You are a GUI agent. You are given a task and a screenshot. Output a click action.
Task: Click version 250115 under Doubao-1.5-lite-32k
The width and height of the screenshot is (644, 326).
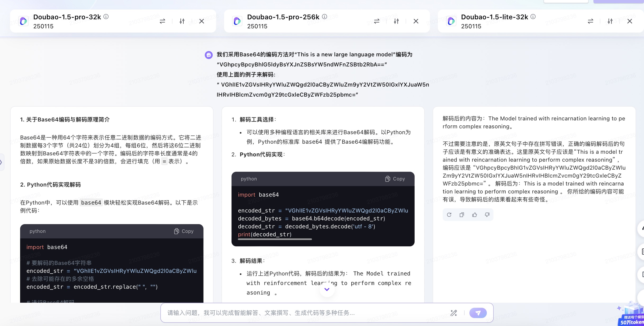tap(471, 26)
